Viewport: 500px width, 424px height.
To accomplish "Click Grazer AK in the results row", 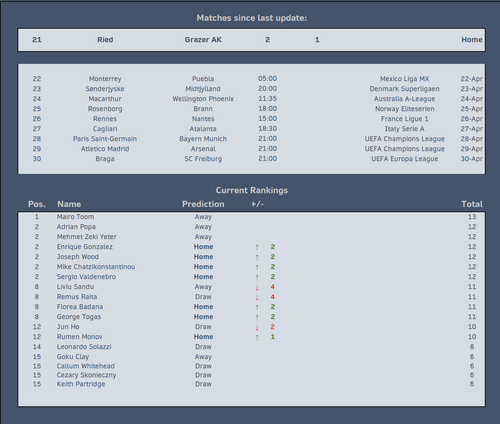I will 203,40.
